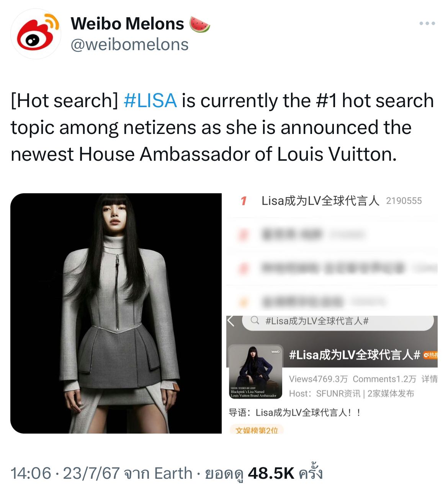Click the orange hot badge beside the topic title
448x491 pixels.
430,355
